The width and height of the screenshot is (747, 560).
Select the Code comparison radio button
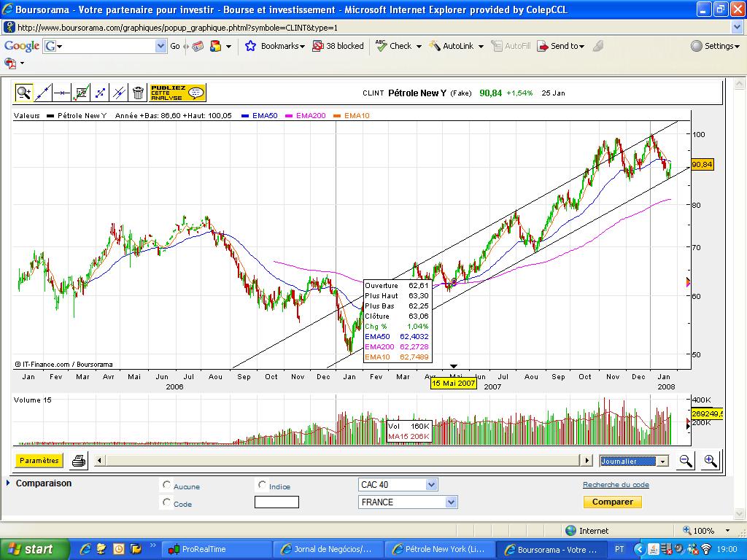pyautogui.click(x=166, y=502)
